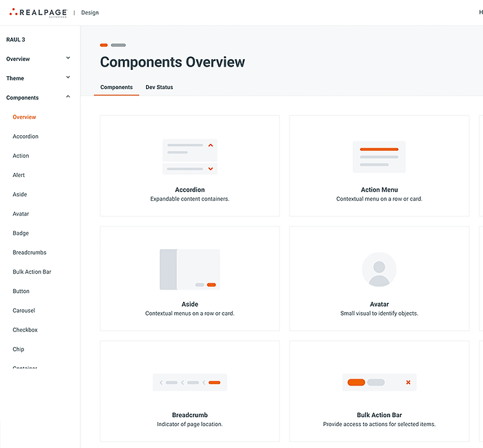483x448 pixels.
Task: Open the Accordion card title
Action: (190, 190)
